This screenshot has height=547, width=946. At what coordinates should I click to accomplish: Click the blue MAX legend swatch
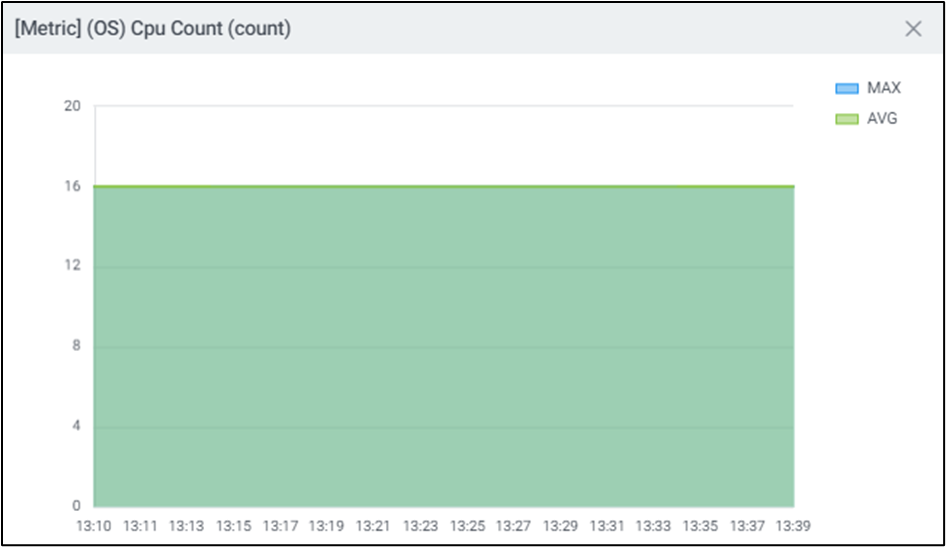point(847,89)
